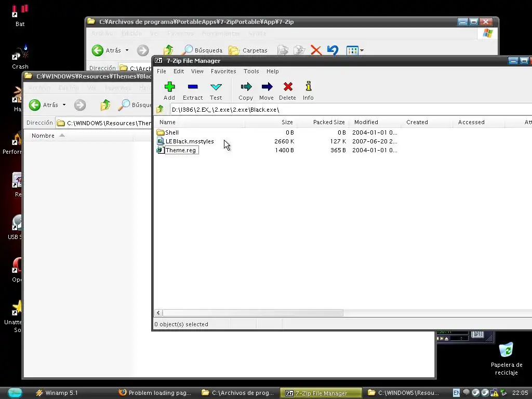The height and width of the screenshot is (399, 532).
Task: Click the 7-Zip icon in the title bar
Action: (158, 61)
